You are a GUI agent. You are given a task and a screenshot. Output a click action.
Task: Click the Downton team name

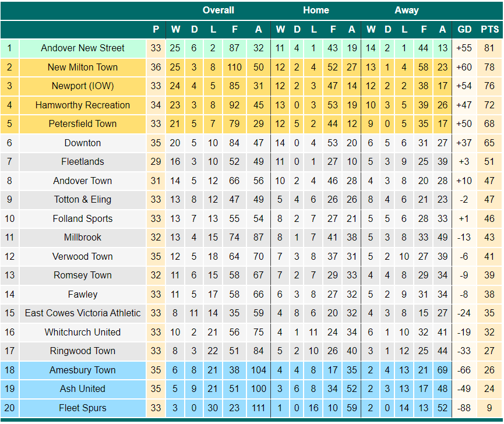pos(83,143)
